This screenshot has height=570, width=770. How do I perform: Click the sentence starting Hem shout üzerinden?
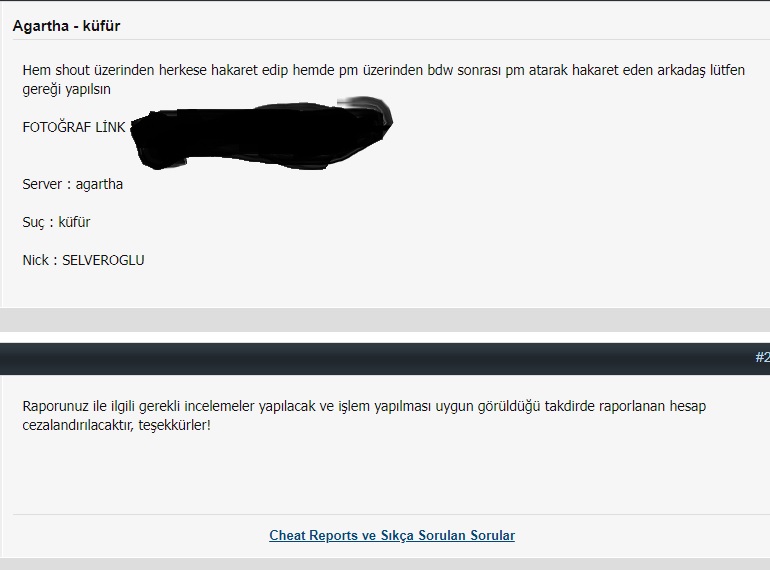tap(384, 80)
